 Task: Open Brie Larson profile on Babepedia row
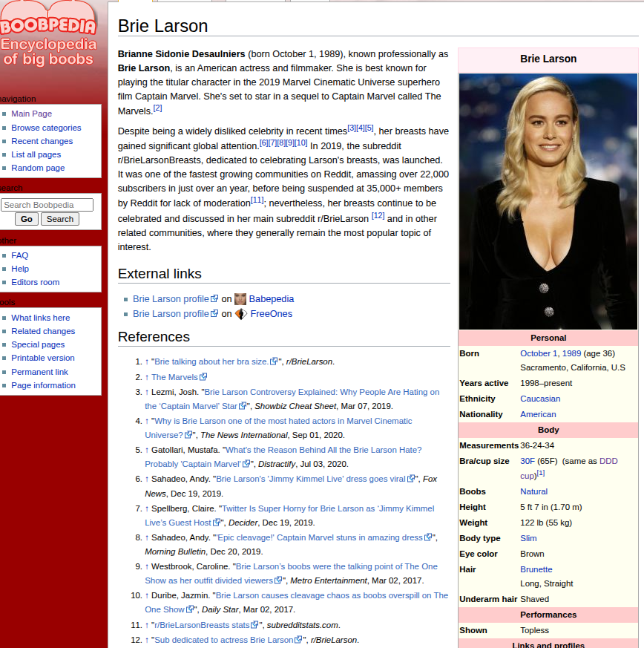pos(171,299)
